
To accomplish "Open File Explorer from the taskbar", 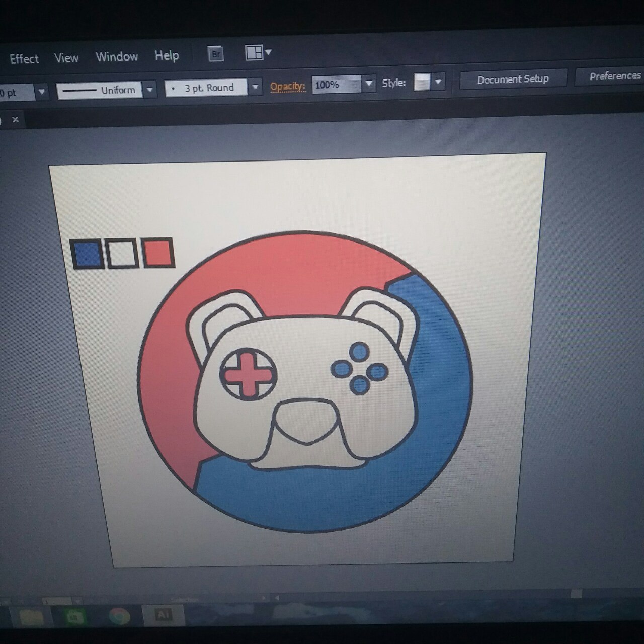I will tap(31, 616).
